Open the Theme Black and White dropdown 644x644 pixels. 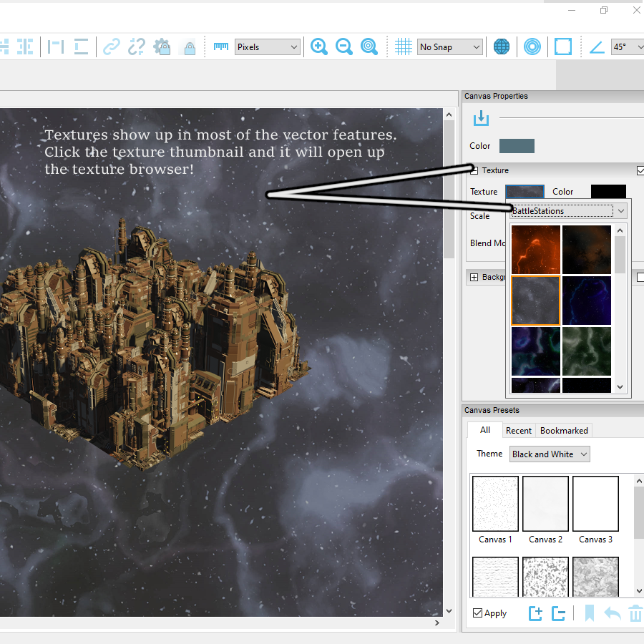coord(550,454)
